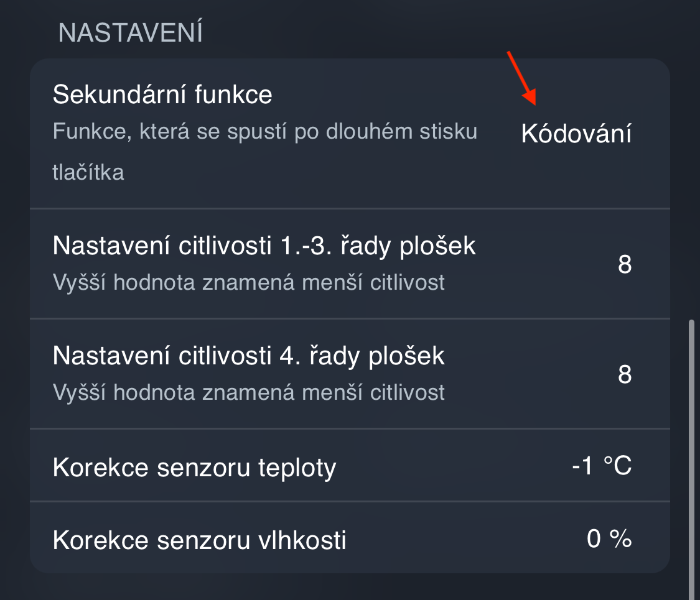Click the NASTAVENÍ section header

point(131,34)
